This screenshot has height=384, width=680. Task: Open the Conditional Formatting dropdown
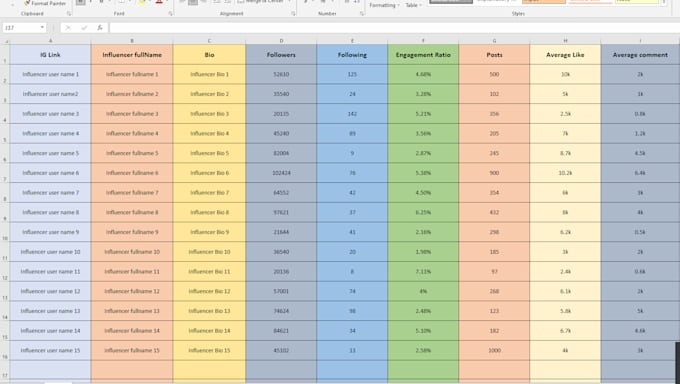point(384,5)
